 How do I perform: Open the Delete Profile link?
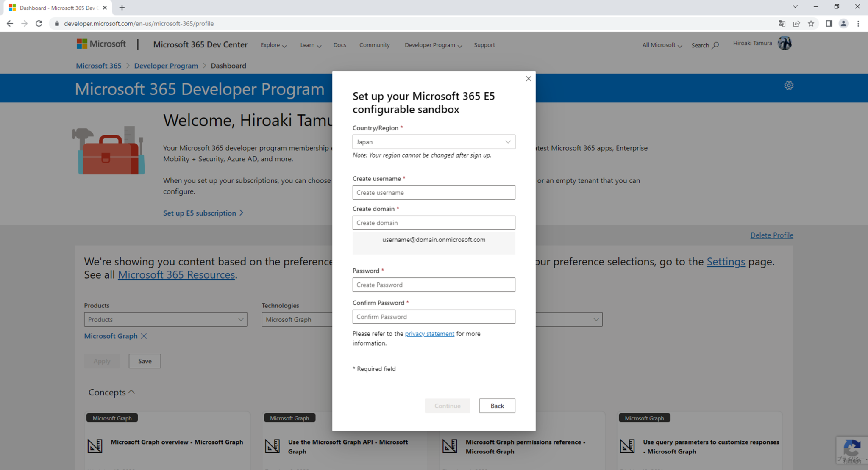(x=771, y=235)
